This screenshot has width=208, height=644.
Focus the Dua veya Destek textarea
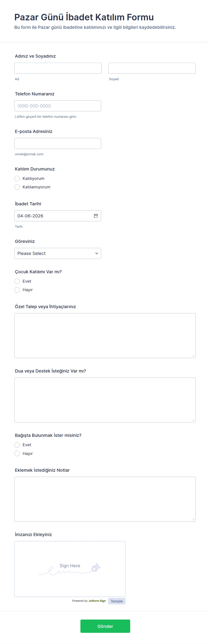[105, 400]
